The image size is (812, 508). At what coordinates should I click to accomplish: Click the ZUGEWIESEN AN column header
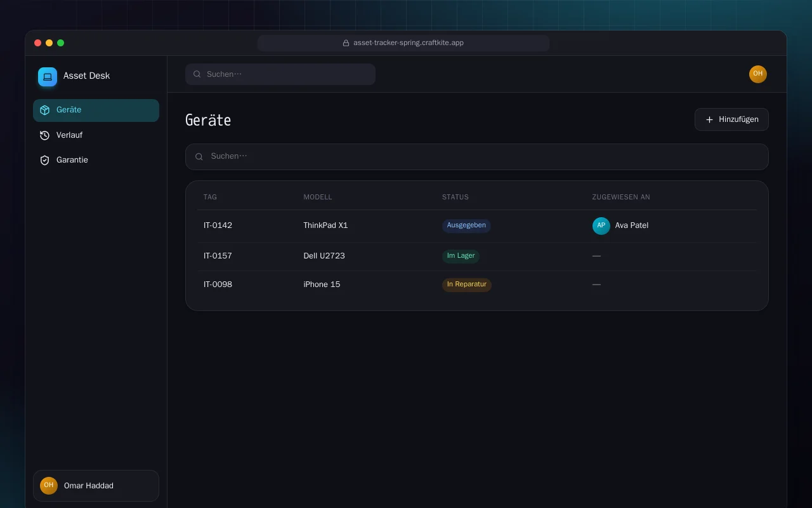(x=621, y=197)
